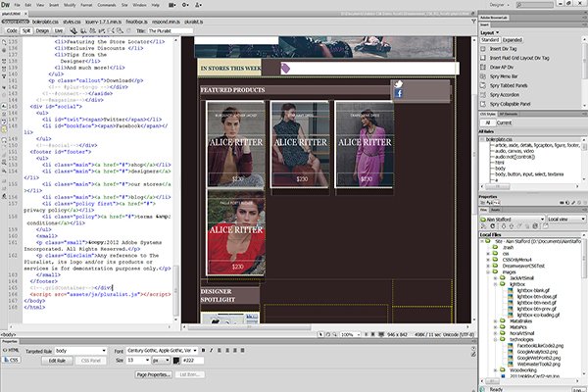588x392 pixels.
Task: Switch Properties to HTML mode
Action: [11, 350]
